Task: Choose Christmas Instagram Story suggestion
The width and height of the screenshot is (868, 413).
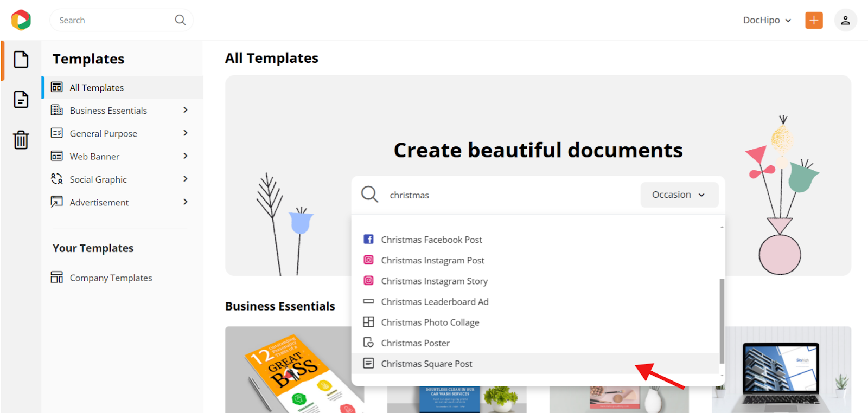Action: pos(536,281)
